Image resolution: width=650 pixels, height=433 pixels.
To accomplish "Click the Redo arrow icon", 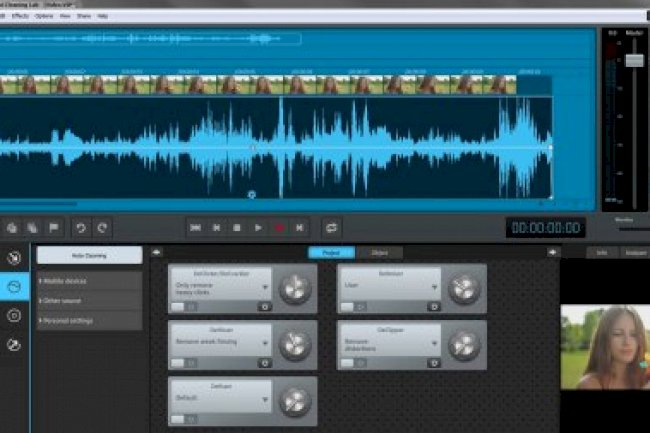I will point(102,228).
